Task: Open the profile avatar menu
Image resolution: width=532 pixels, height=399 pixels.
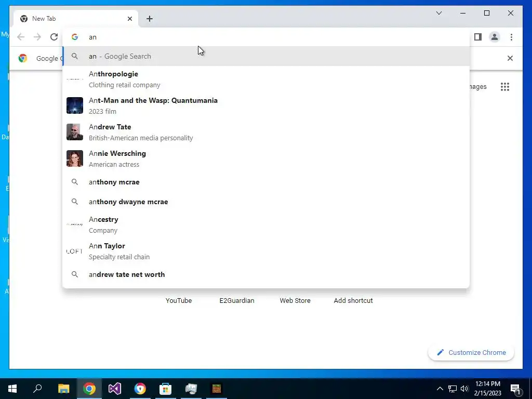Action: 495,37
